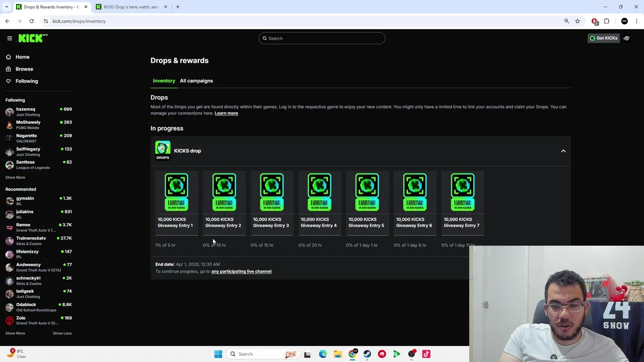Follow the Learn more link
The image size is (644, 362).
[226, 113]
